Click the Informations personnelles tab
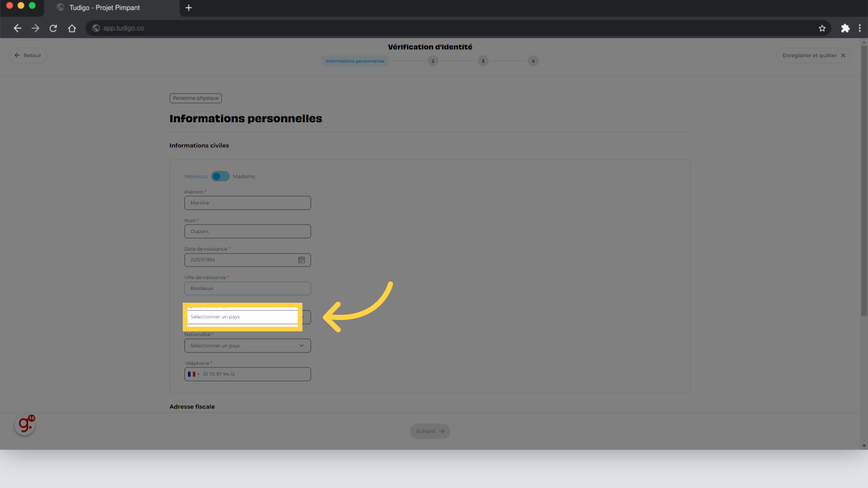 [355, 61]
